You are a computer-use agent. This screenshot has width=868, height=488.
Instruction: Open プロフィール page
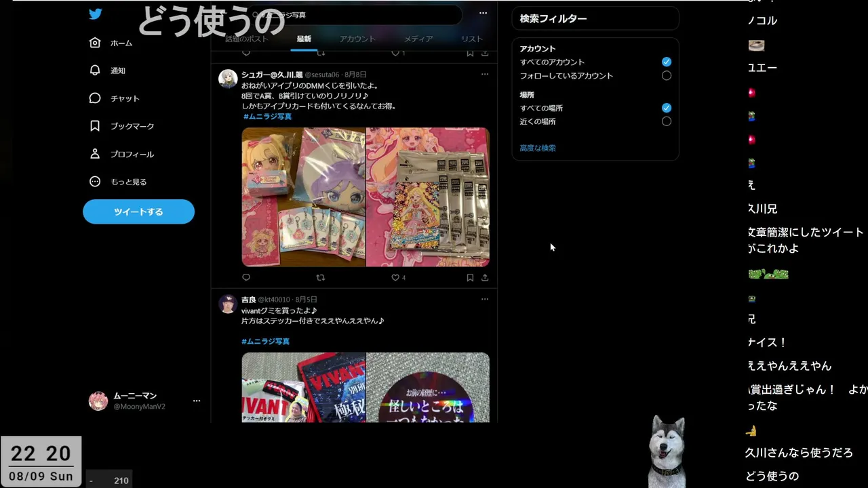pyautogui.click(x=122, y=154)
